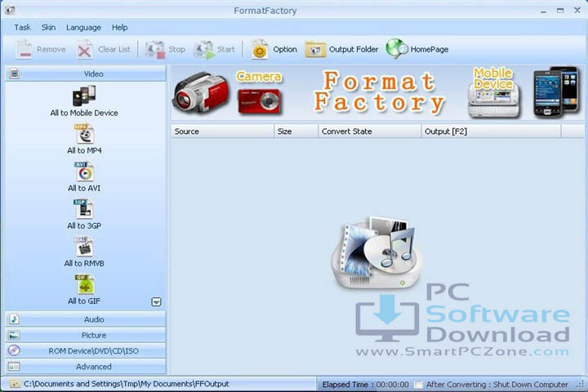Click the All to AVI label

(x=84, y=188)
